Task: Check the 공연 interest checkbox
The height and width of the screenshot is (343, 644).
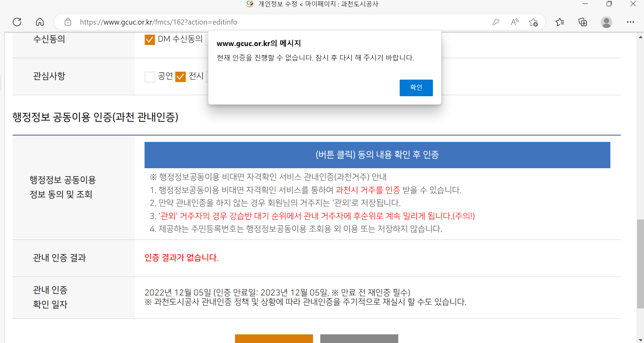Action: (150, 76)
